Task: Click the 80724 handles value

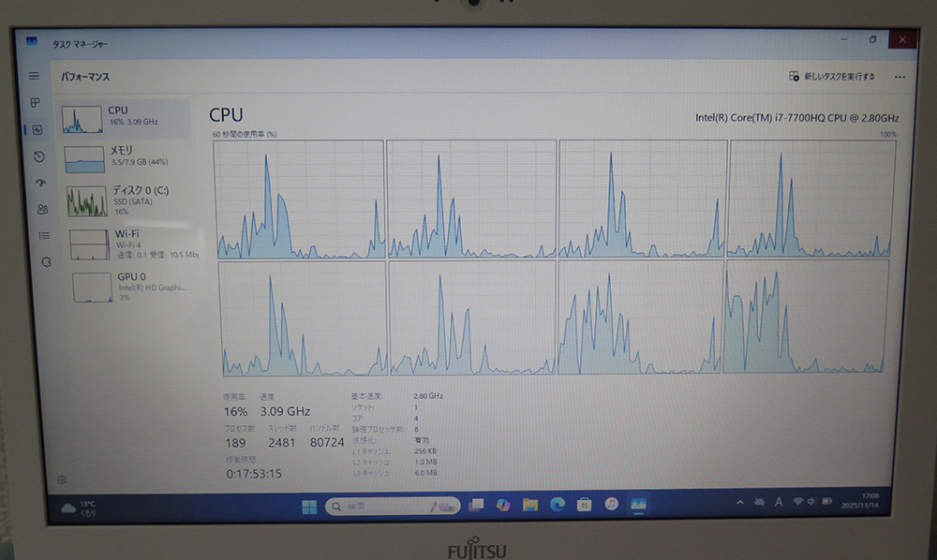Action: pos(327,442)
